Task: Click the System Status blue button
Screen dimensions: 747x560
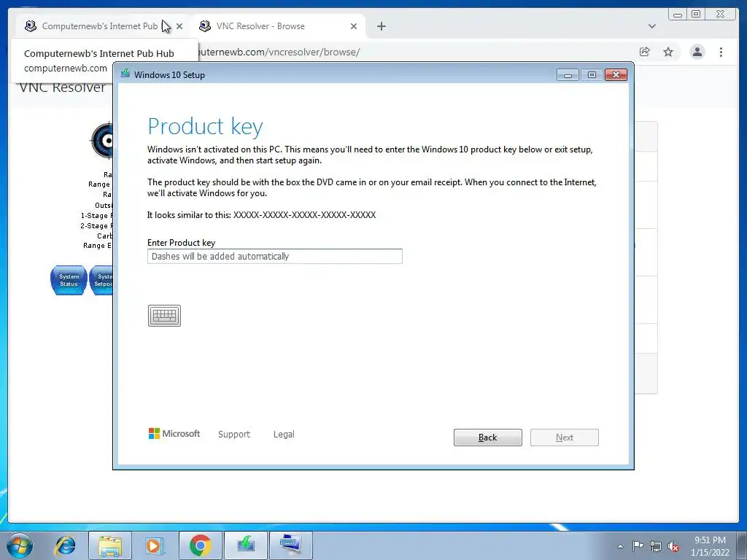Action: [69, 281]
